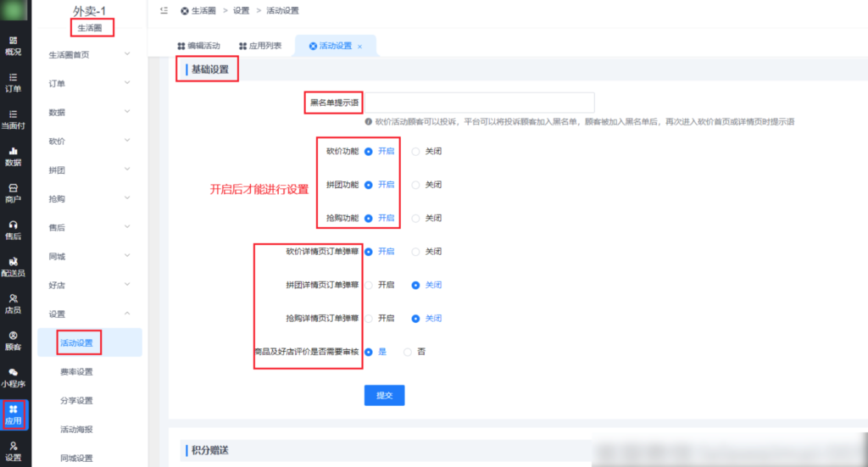868x467 pixels.
Task: Select 否 for 商品及好店评价是否需要审核
Action: pos(408,352)
